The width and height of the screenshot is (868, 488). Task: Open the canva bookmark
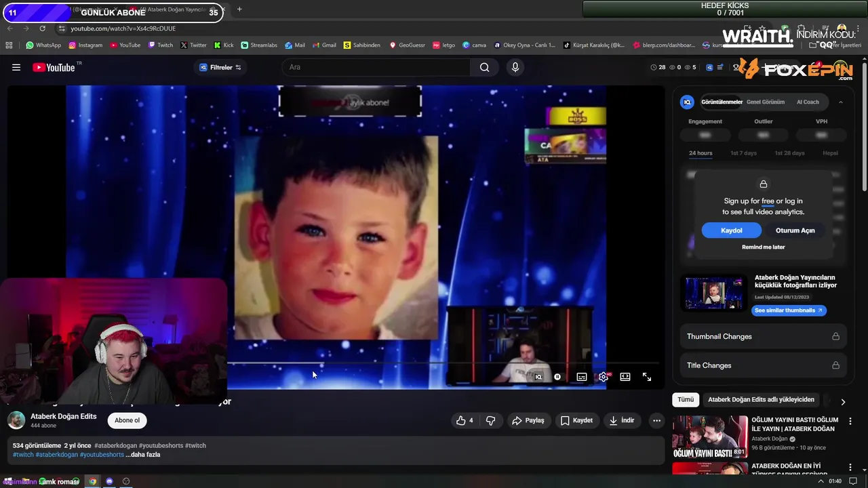coord(474,45)
